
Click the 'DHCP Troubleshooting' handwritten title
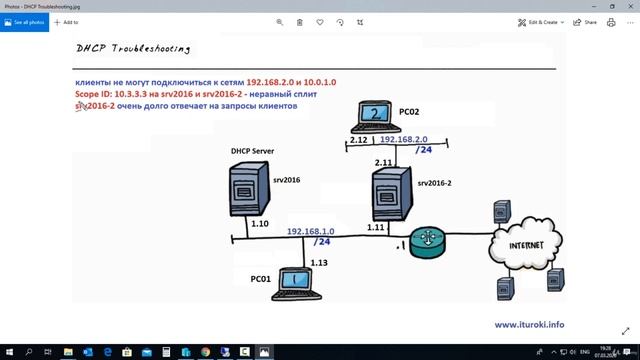pos(133,49)
